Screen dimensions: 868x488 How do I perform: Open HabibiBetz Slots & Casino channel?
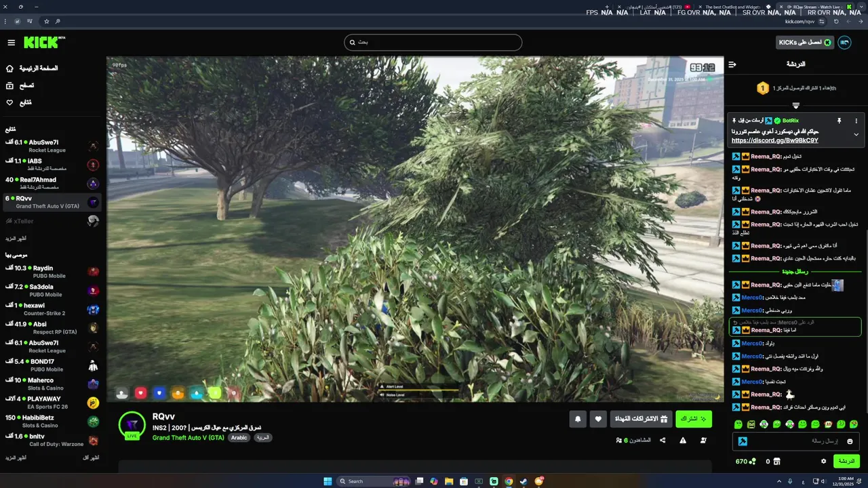pos(52,422)
